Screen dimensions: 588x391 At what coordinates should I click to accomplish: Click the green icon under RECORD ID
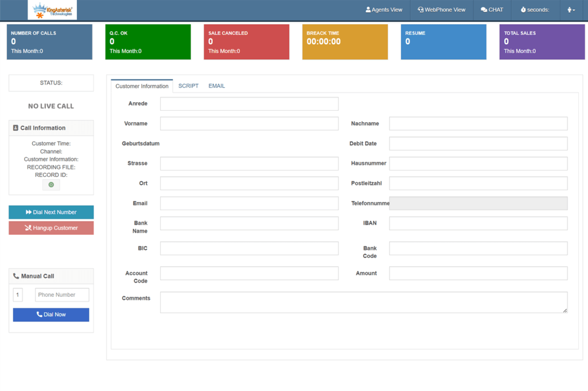[51, 184]
